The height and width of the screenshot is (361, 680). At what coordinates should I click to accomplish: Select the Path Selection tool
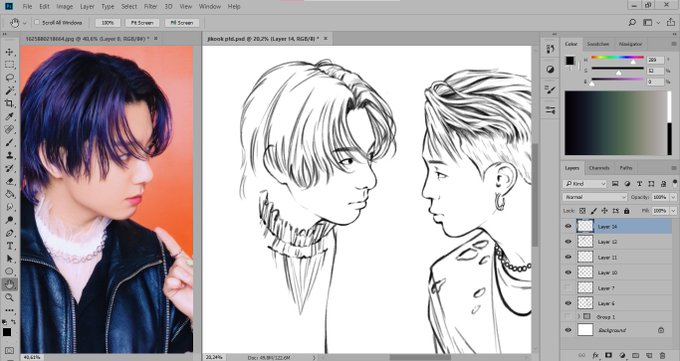[x=9, y=259]
